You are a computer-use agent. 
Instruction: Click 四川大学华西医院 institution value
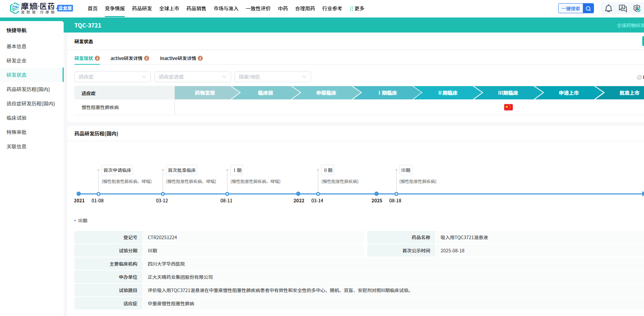[166, 264]
